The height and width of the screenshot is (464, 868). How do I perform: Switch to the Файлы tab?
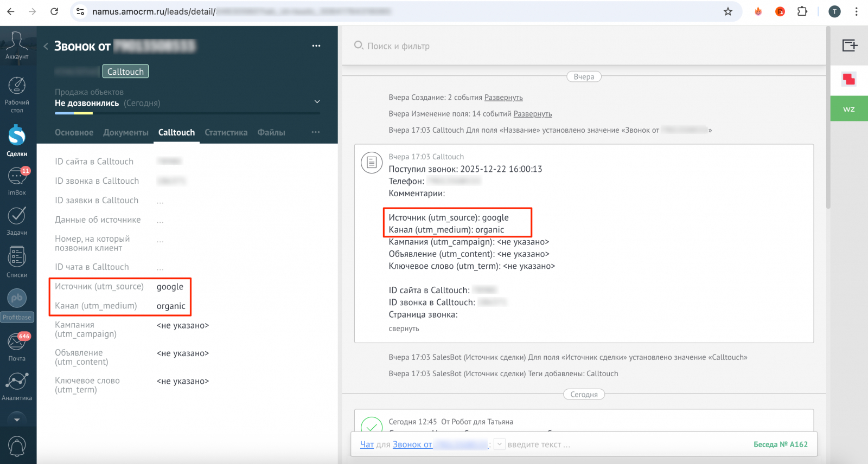click(x=271, y=132)
